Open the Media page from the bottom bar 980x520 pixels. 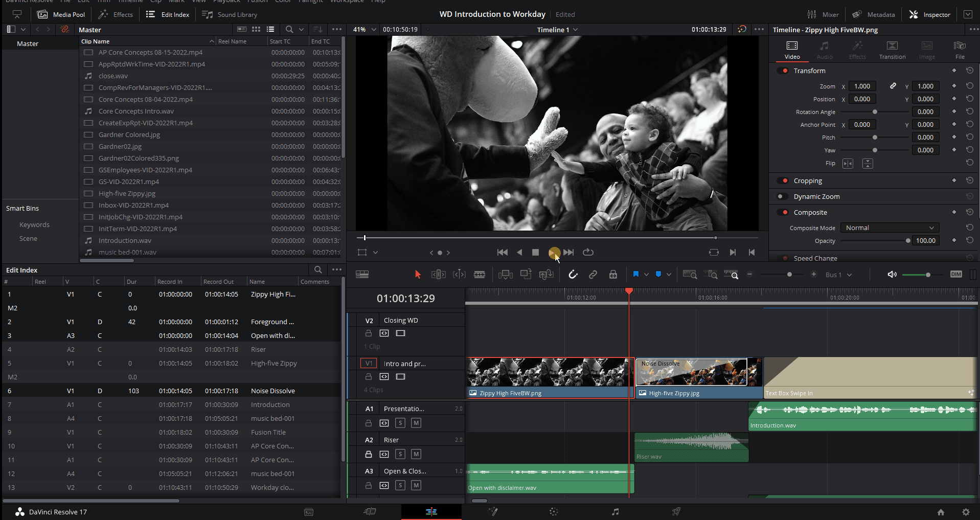tap(309, 512)
